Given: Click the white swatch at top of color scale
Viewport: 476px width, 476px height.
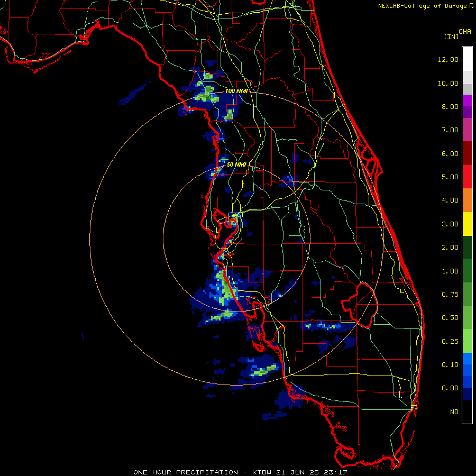Looking at the screenshot, I should 467,59.
